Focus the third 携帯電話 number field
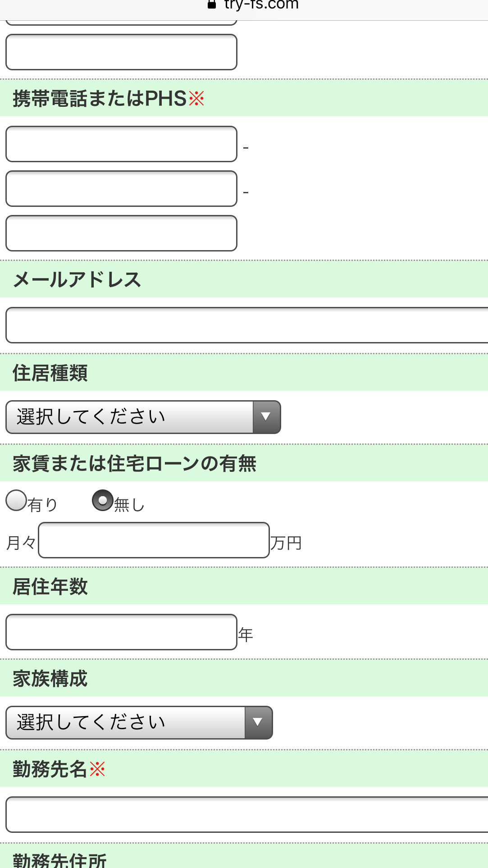488x868 pixels. click(121, 233)
